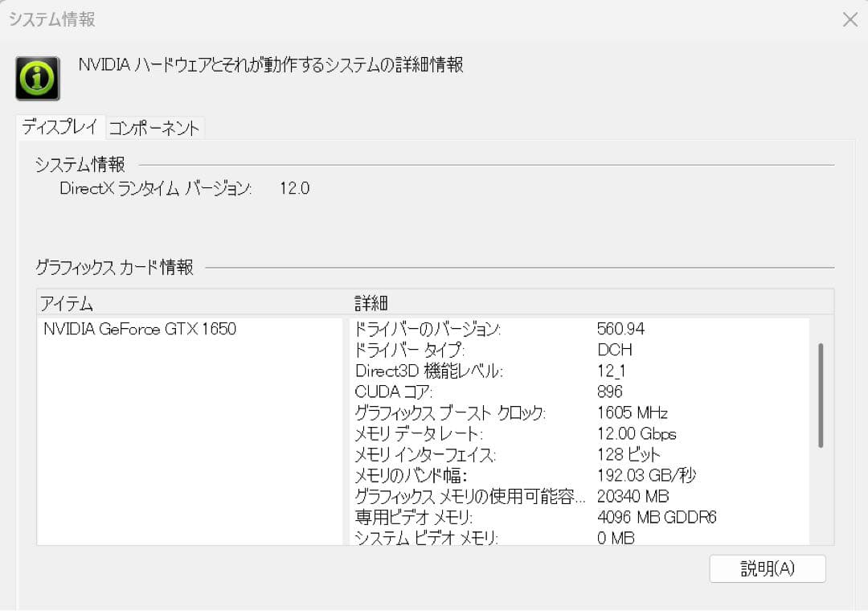Select the CUDA コア value 896
Image resolution: width=868 pixels, height=611 pixels.
click(x=610, y=392)
